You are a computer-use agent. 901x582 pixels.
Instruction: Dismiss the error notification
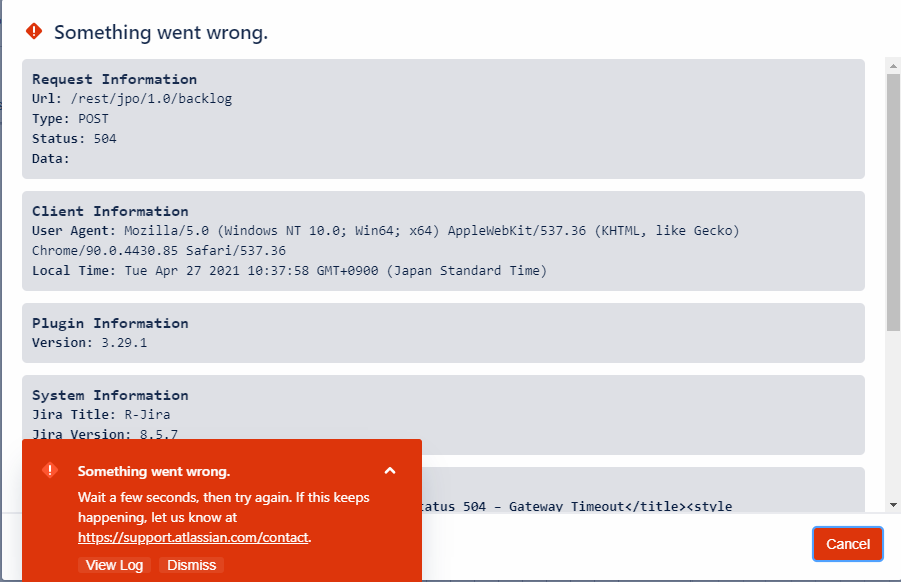[x=191, y=565]
